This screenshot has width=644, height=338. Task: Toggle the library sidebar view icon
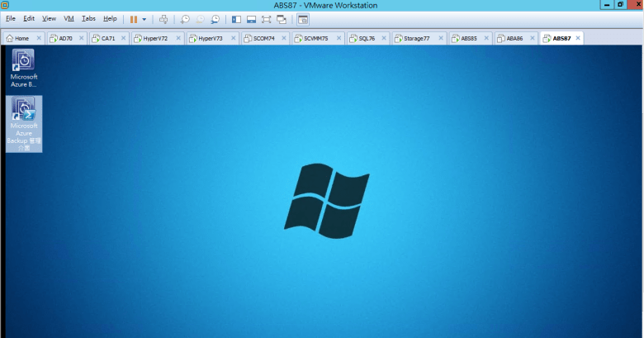(x=236, y=18)
